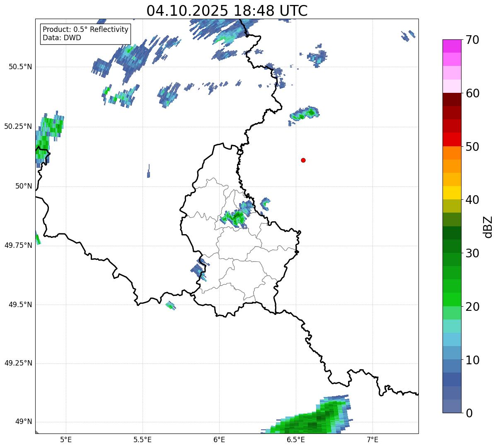Viewport: 498px width, 448px height.
Task: Click the latitude label '49.25°N'
Action: (18, 363)
